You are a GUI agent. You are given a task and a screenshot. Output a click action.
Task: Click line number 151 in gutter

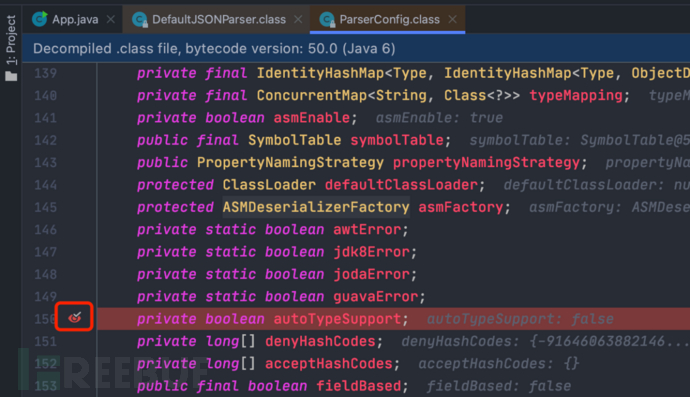(x=45, y=342)
